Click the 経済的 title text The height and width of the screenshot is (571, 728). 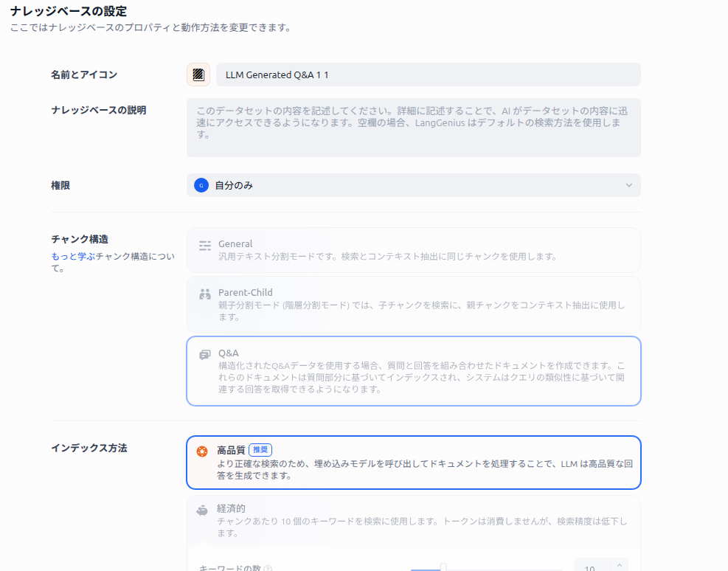pyautogui.click(x=231, y=509)
